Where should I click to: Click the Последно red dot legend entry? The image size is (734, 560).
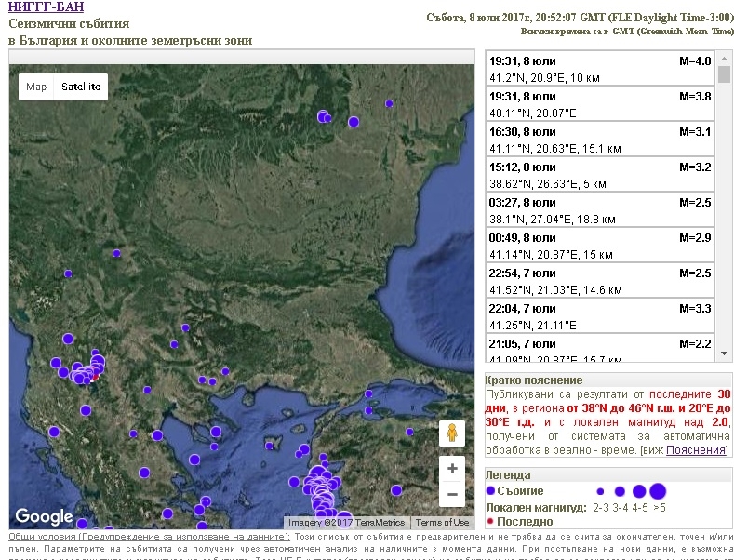tap(520, 521)
